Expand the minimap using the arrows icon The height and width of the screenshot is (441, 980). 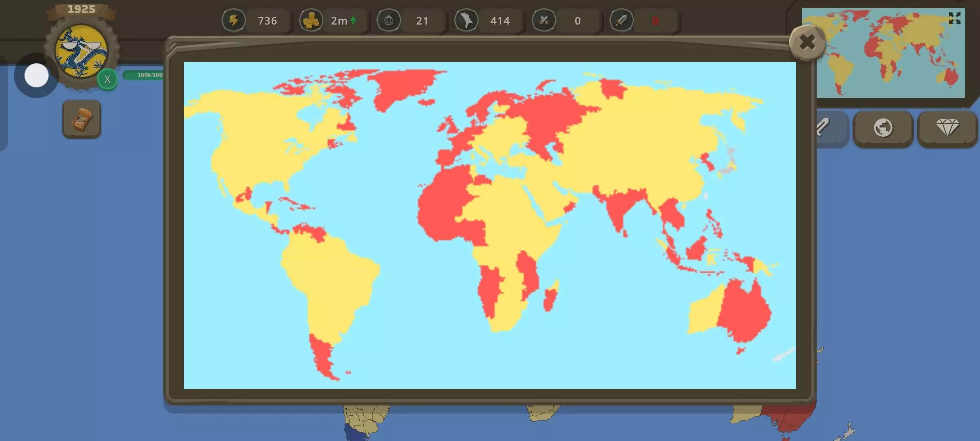point(955,18)
